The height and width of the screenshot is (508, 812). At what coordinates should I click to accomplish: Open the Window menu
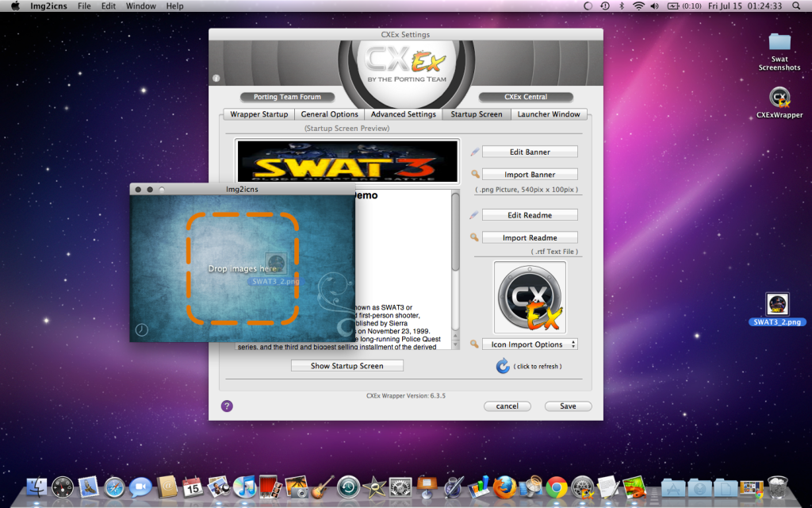pyautogui.click(x=141, y=6)
